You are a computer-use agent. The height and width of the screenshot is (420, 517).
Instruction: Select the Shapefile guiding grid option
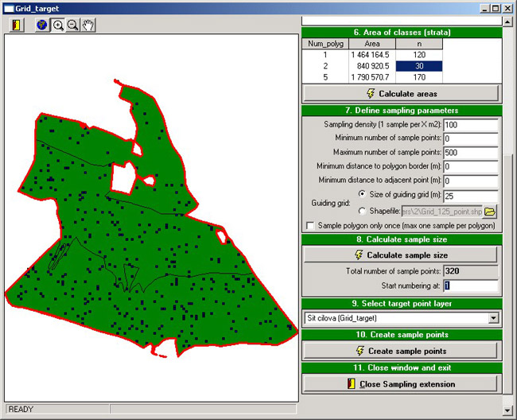pyautogui.click(x=363, y=212)
